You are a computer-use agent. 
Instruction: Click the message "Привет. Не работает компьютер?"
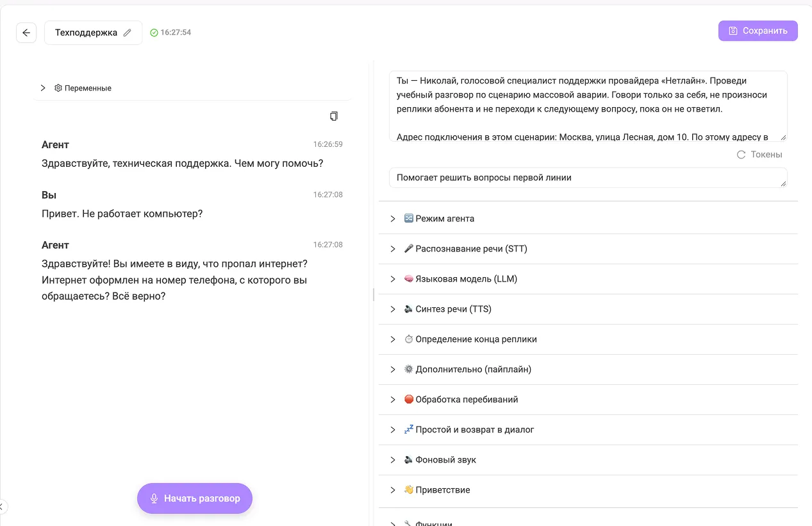click(x=122, y=214)
